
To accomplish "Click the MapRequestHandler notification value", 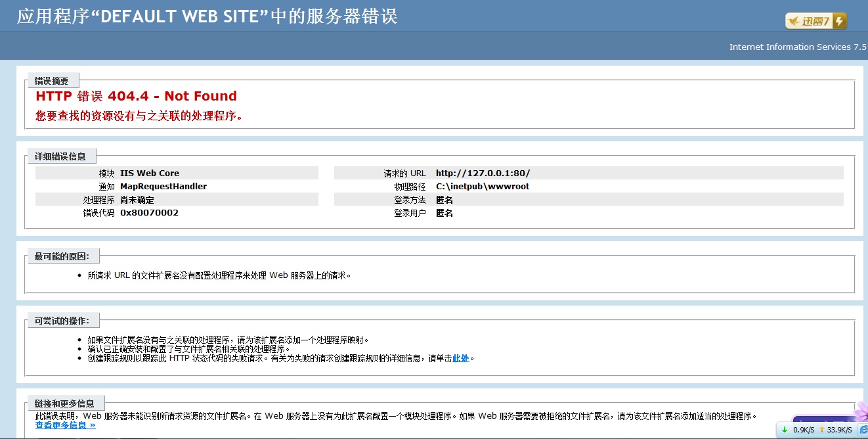I will click(x=163, y=187).
